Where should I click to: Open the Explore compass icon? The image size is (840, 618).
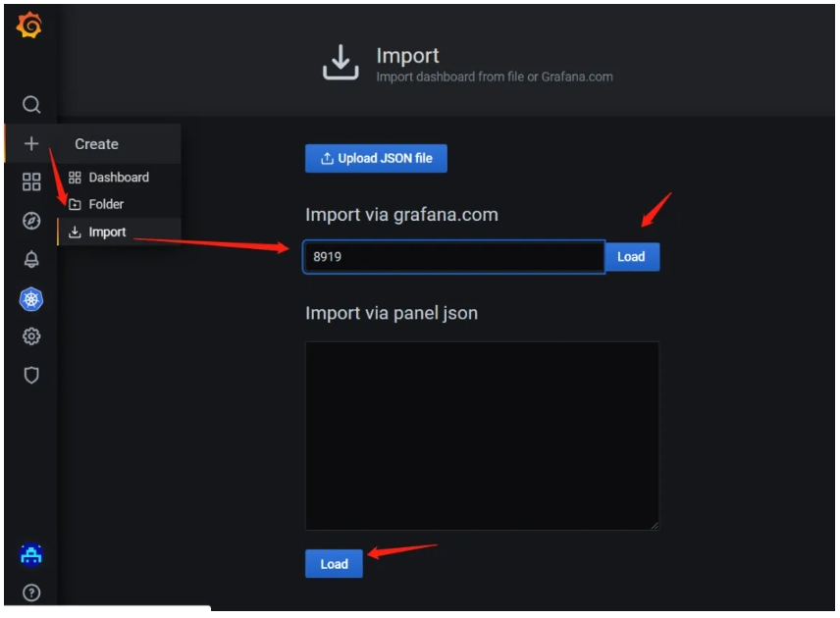pyautogui.click(x=31, y=221)
